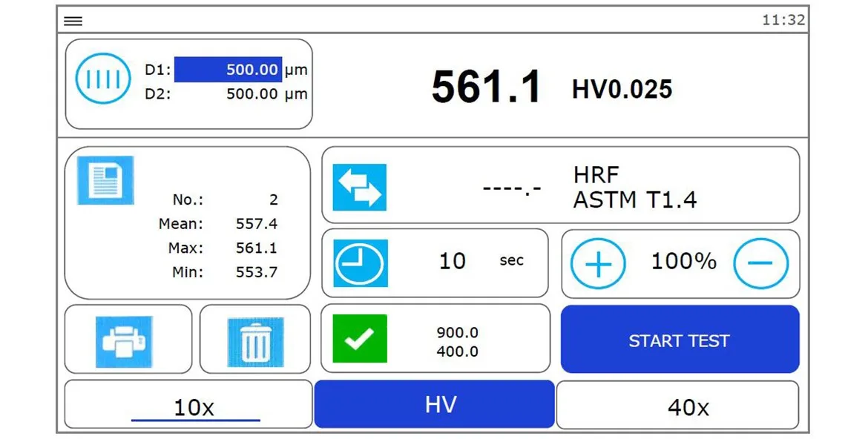Decrease brightness with the minus button
This screenshot has height=439, width=868.
[x=760, y=263]
